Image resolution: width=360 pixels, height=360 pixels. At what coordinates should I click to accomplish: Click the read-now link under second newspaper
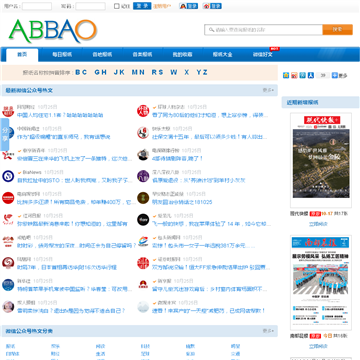(x=318, y=346)
